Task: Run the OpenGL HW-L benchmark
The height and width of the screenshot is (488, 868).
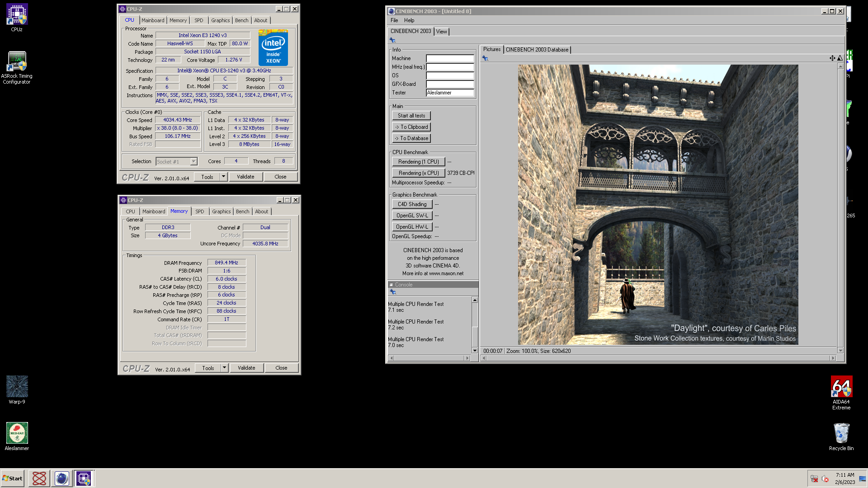Action: click(x=412, y=227)
